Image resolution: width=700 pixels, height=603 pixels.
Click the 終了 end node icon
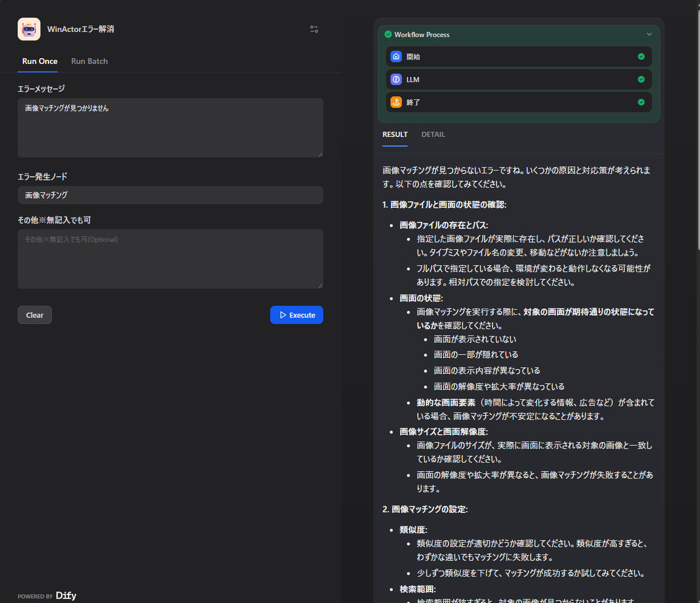tap(396, 102)
